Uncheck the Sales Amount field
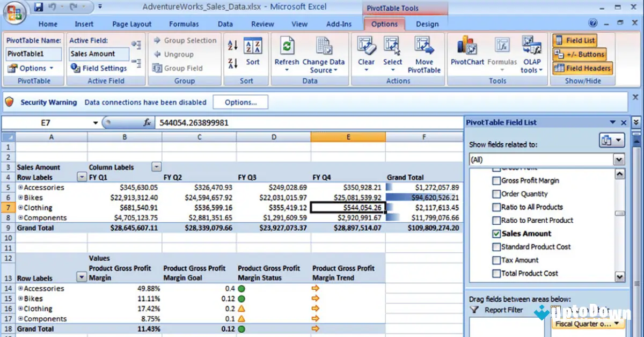Viewport: 644px width, 337px height. pyautogui.click(x=495, y=233)
